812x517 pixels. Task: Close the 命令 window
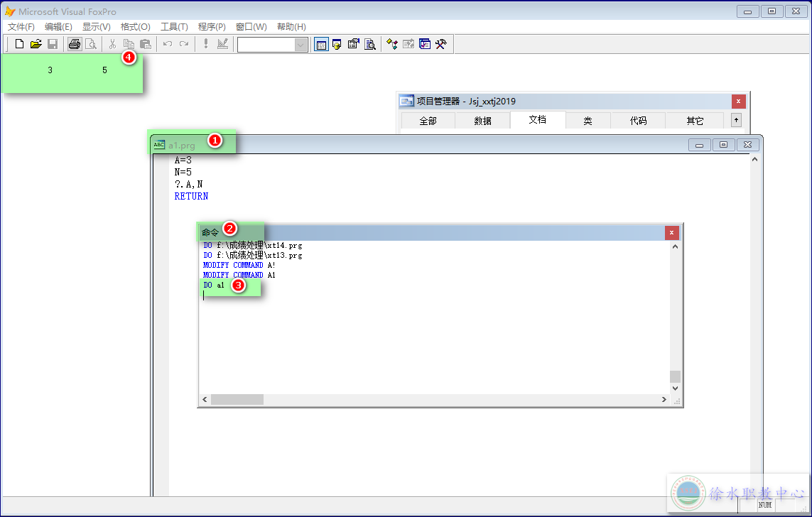coord(671,232)
